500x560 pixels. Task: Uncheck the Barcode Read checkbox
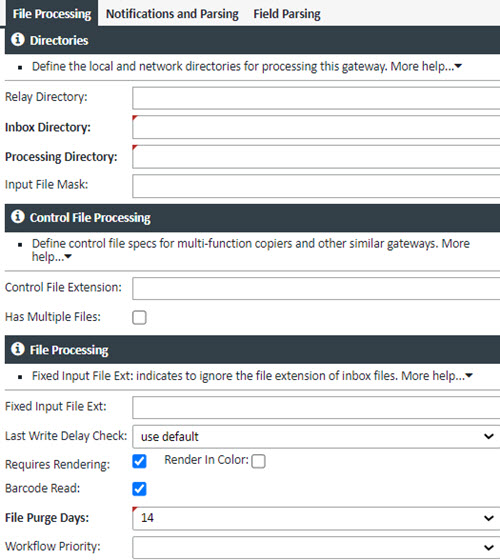pyautogui.click(x=139, y=489)
